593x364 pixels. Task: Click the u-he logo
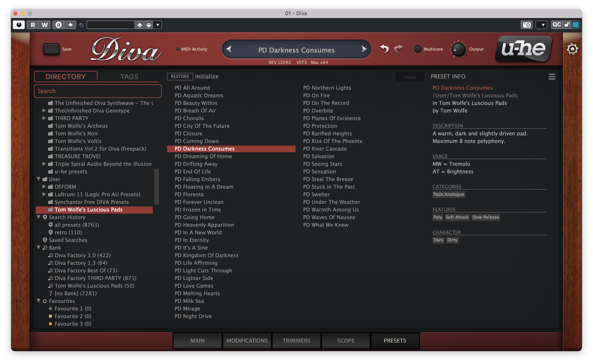tap(523, 49)
